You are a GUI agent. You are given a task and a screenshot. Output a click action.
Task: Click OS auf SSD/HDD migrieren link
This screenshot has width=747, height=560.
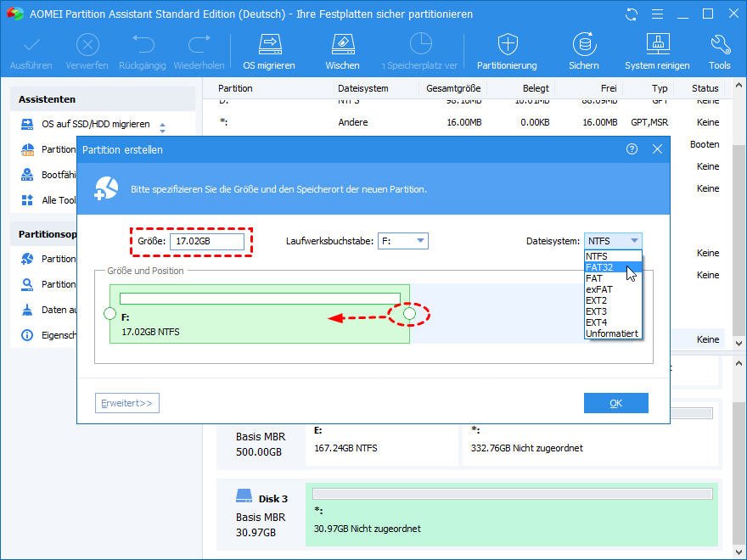[x=96, y=124]
